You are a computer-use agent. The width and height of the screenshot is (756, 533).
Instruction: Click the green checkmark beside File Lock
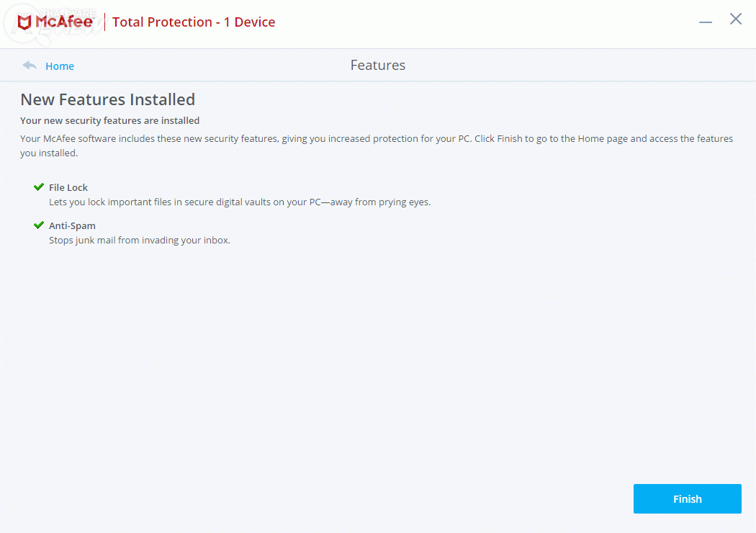tap(39, 187)
